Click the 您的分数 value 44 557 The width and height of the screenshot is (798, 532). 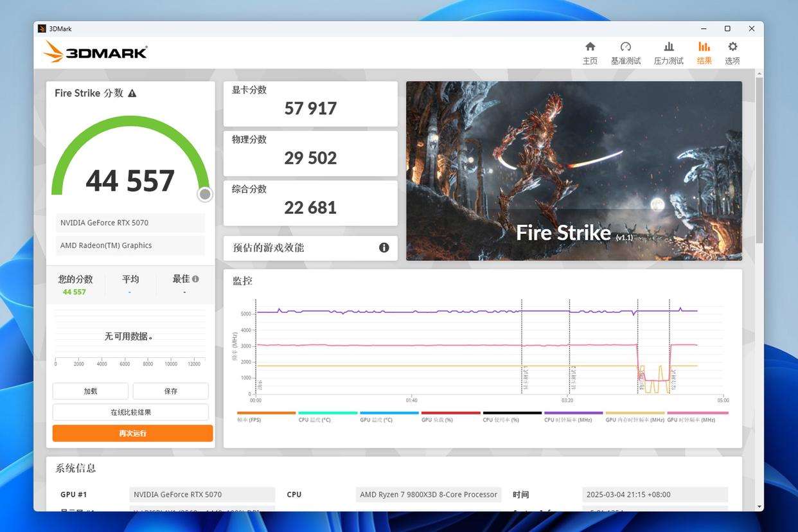point(75,292)
